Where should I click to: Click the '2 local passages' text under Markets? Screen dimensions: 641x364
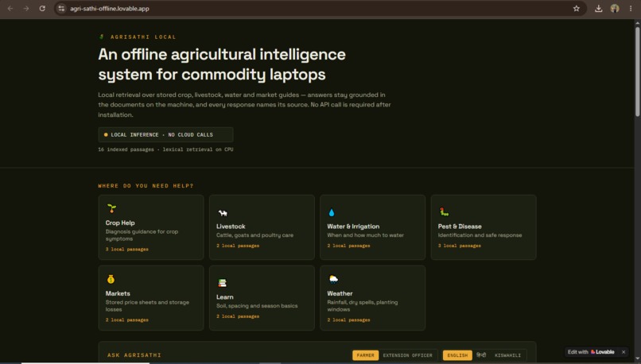(126, 319)
